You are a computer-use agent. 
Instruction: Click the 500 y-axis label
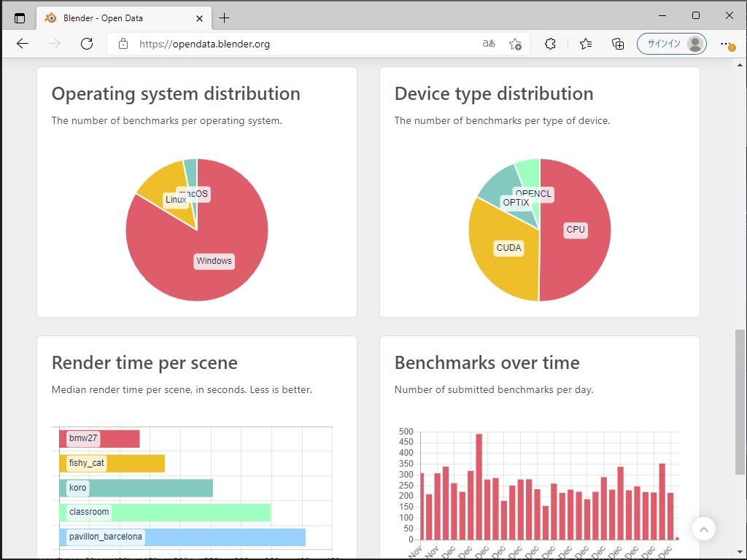tap(406, 432)
